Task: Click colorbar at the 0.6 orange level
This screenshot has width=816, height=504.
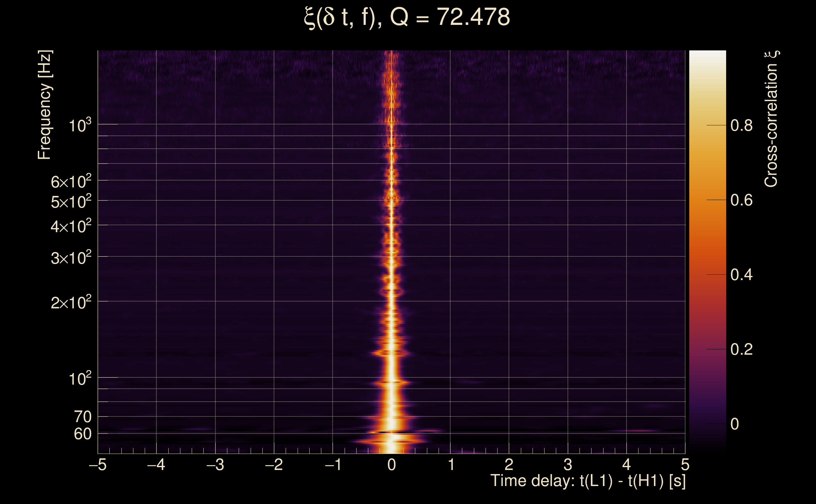Action: click(x=707, y=200)
